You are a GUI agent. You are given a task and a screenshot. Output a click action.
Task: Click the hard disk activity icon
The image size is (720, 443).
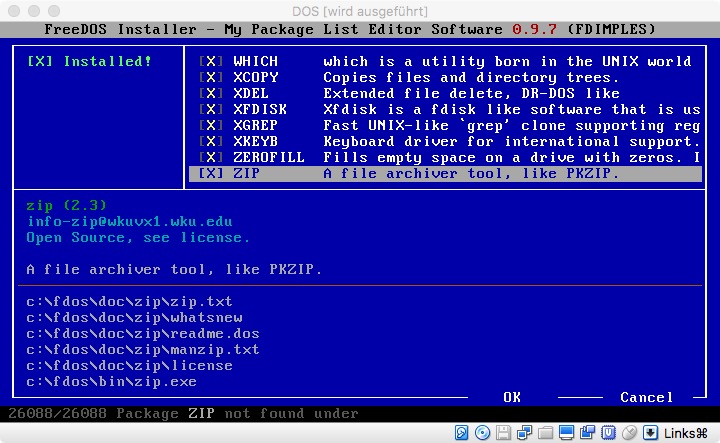click(461, 432)
